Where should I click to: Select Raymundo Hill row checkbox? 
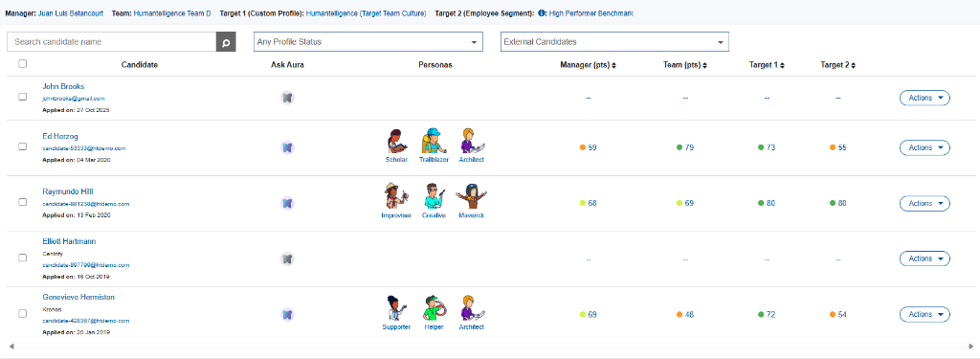click(23, 202)
